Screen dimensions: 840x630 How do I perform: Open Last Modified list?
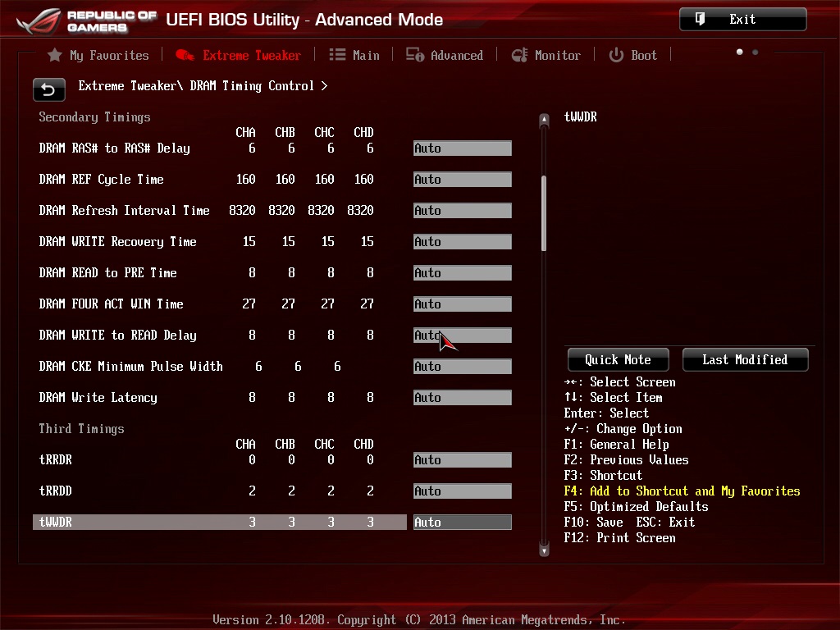point(745,359)
